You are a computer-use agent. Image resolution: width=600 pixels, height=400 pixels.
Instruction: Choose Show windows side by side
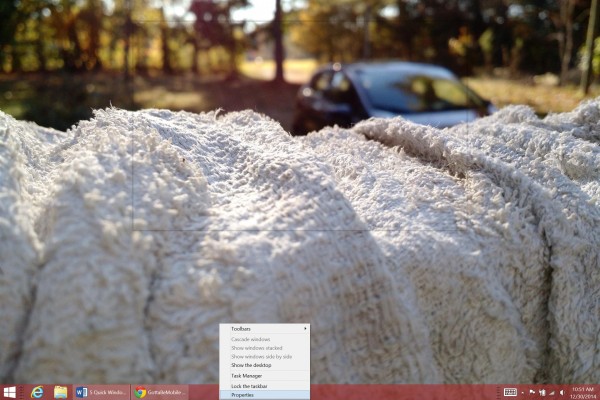tap(265, 357)
